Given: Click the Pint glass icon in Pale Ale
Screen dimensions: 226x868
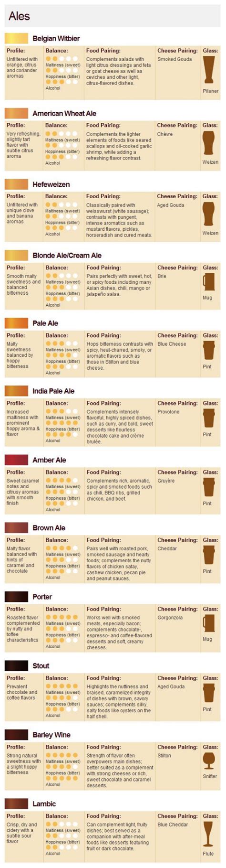Looking at the screenshot, I should tap(209, 350).
